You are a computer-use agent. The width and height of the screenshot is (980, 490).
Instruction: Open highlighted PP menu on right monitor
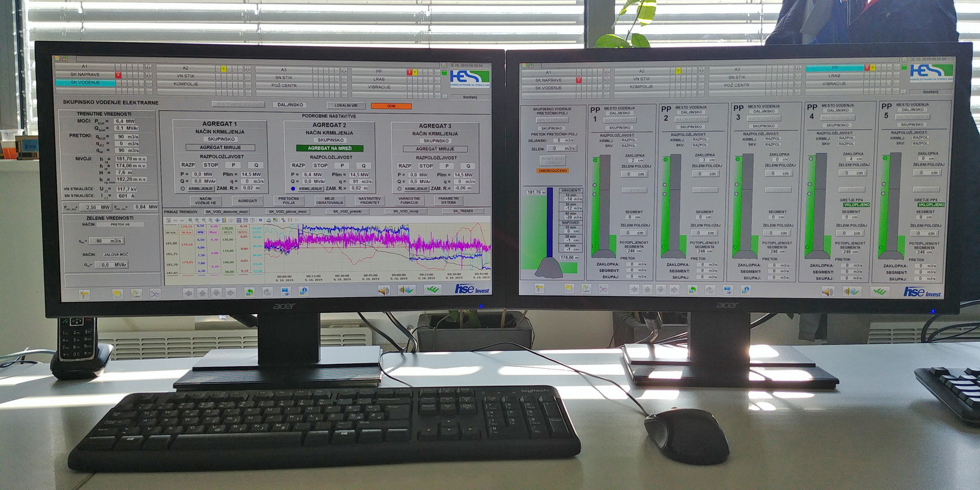pyautogui.click(x=835, y=68)
